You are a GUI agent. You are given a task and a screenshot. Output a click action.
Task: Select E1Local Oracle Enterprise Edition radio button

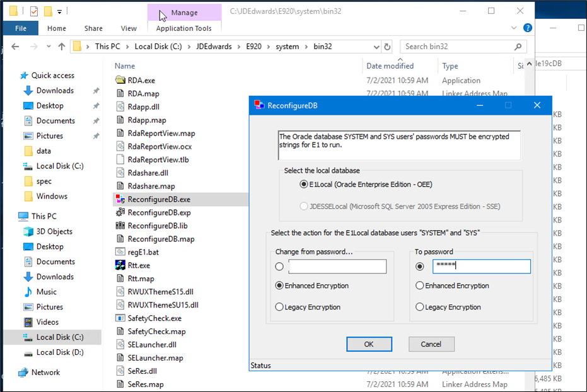click(x=304, y=185)
